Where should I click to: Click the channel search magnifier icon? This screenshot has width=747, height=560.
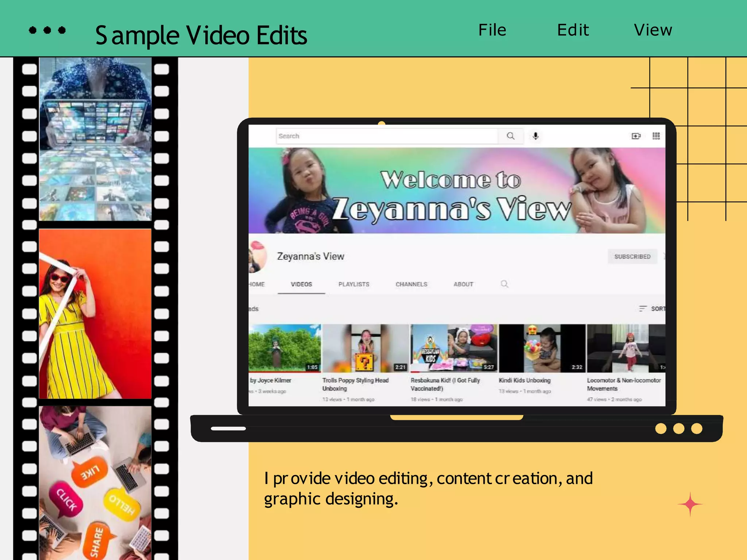504,284
